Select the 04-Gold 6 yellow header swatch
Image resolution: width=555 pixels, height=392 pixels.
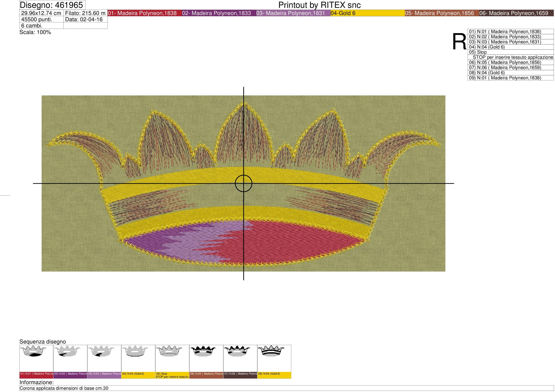tap(368, 13)
